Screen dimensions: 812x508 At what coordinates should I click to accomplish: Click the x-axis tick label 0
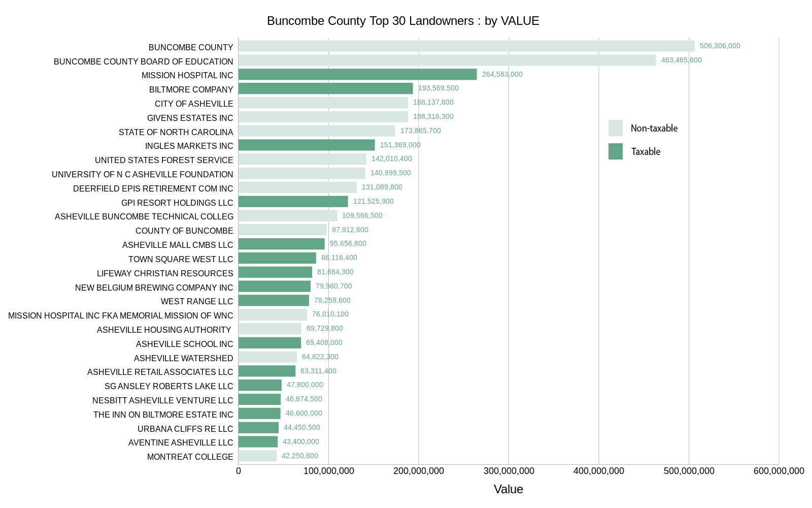[239, 471]
